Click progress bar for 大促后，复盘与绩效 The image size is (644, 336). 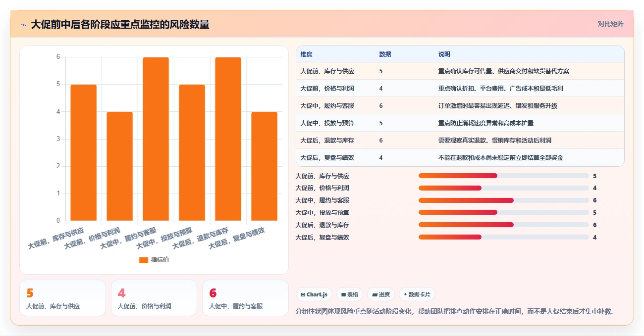click(503, 237)
